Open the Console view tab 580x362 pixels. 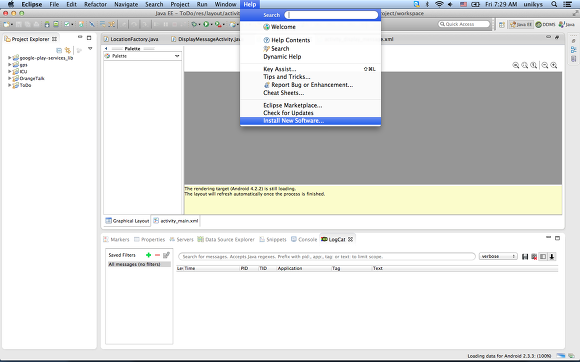pyautogui.click(x=304, y=240)
